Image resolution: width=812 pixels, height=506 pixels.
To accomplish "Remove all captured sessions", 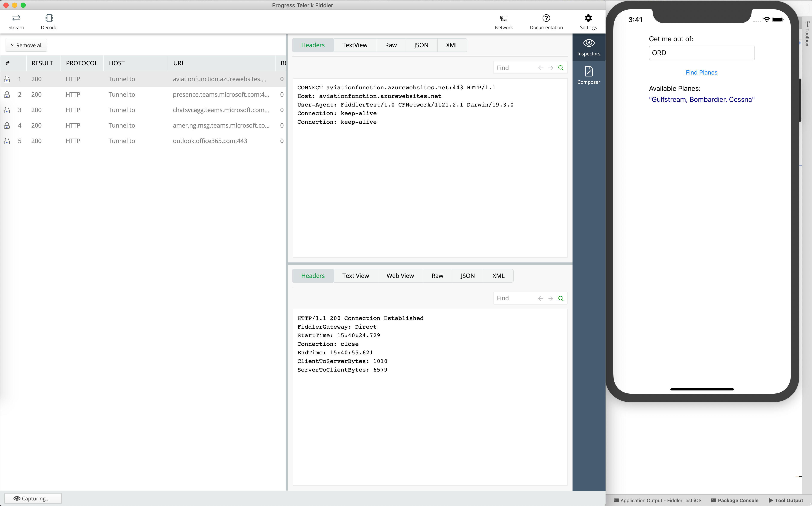I will [26, 45].
